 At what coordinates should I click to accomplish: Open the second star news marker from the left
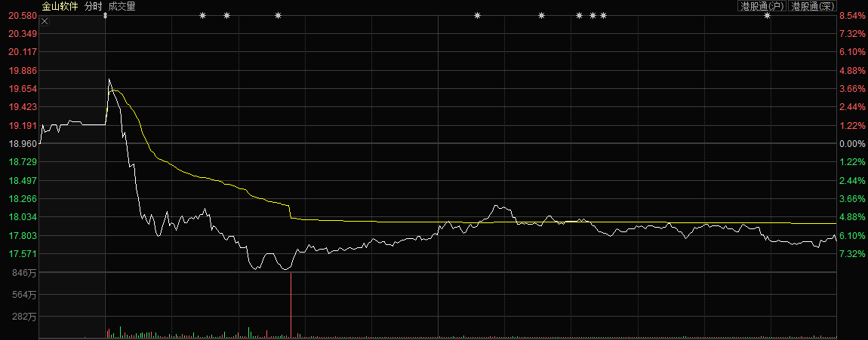(x=226, y=16)
